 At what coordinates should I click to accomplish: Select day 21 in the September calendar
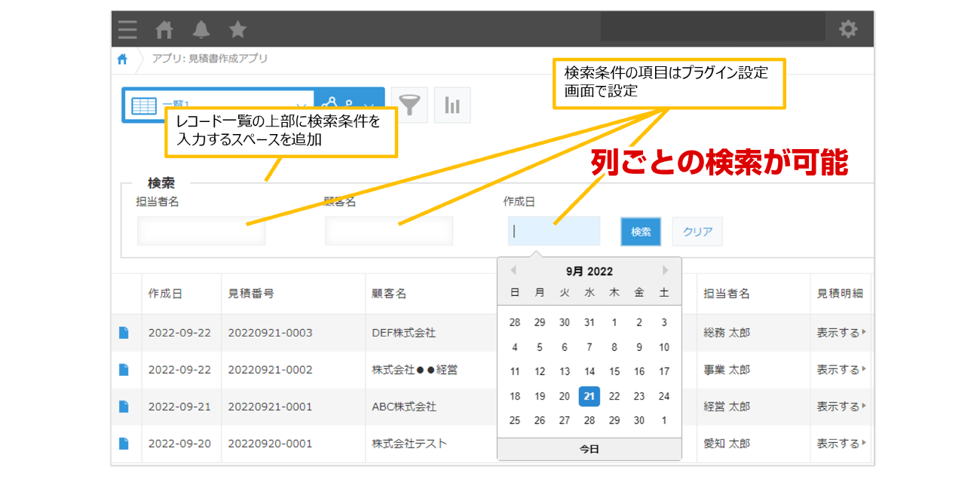[x=589, y=396]
